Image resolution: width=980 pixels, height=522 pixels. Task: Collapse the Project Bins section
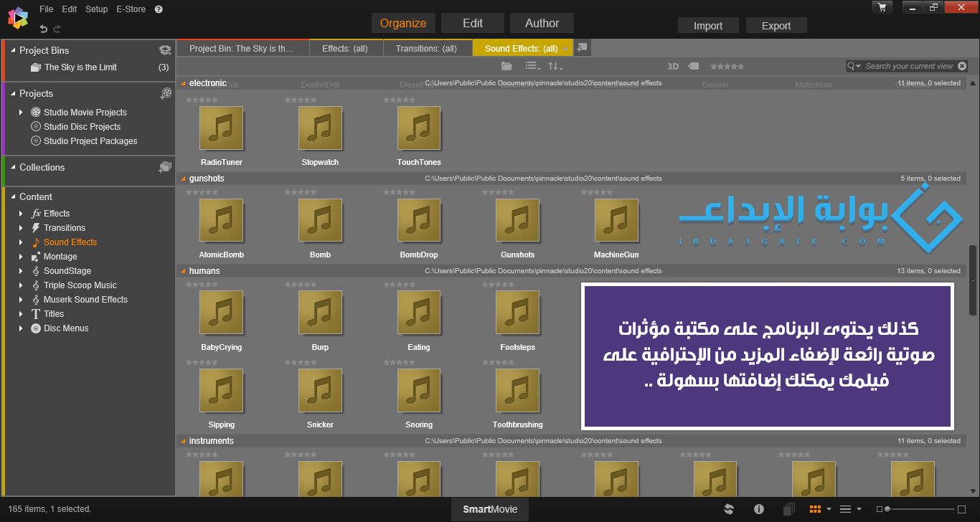(x=13, y=50)
